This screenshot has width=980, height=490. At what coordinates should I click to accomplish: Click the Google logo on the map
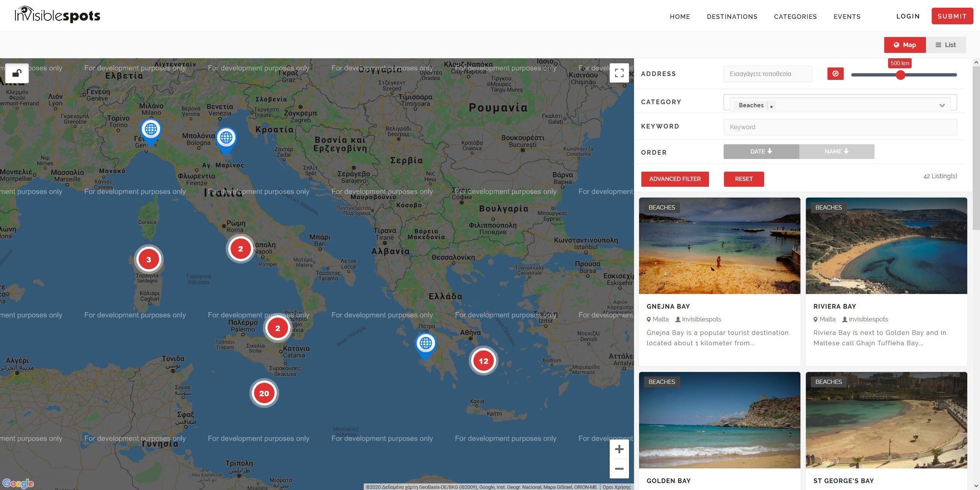click(18, 483)
